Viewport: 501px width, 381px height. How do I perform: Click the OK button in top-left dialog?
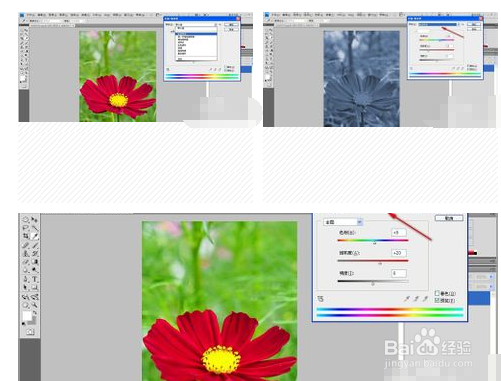coord(231,25)
